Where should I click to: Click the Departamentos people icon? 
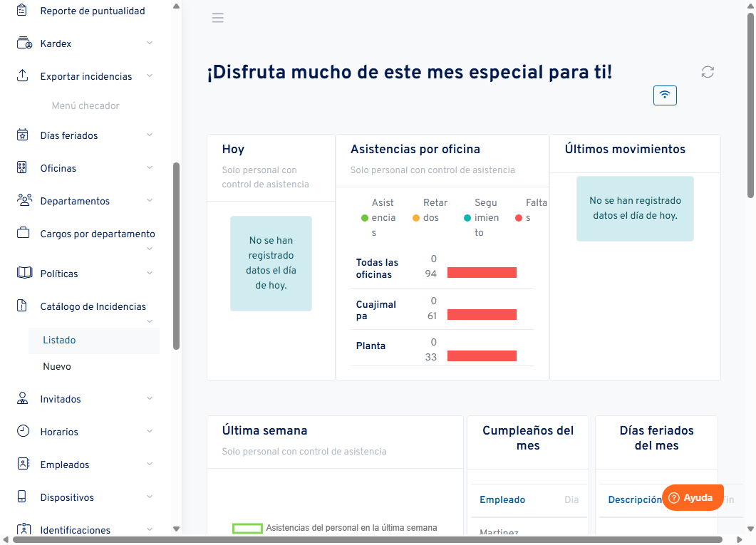point(24,200)
